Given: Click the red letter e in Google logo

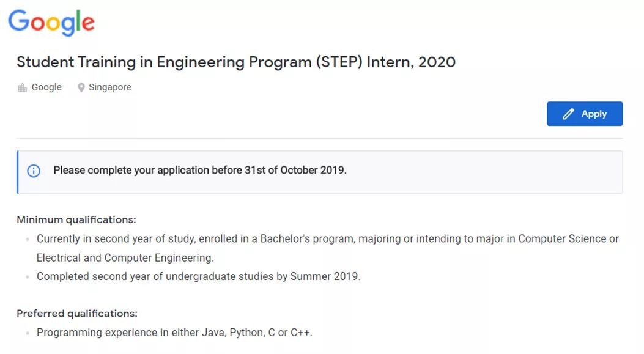Looking at the screenshot, I should pos(88,23).
